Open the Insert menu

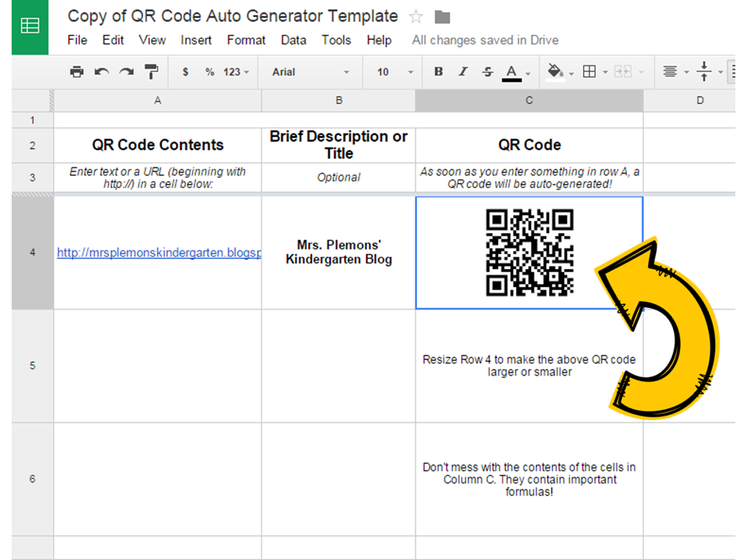196,40
